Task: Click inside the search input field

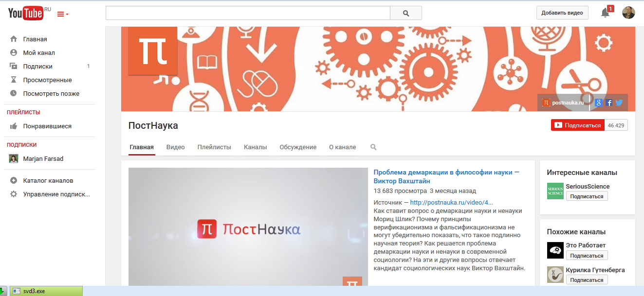Action: click(248, 13)
